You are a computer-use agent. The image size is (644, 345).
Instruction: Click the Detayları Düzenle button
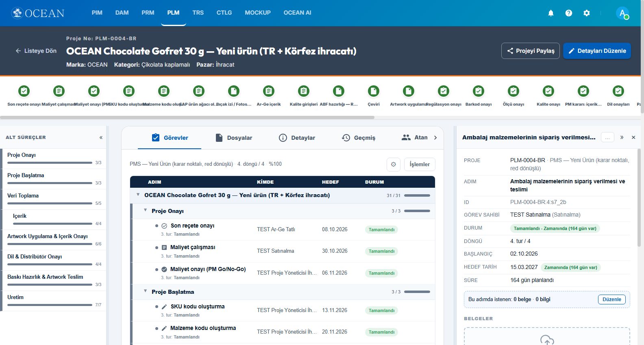point(597,51)
